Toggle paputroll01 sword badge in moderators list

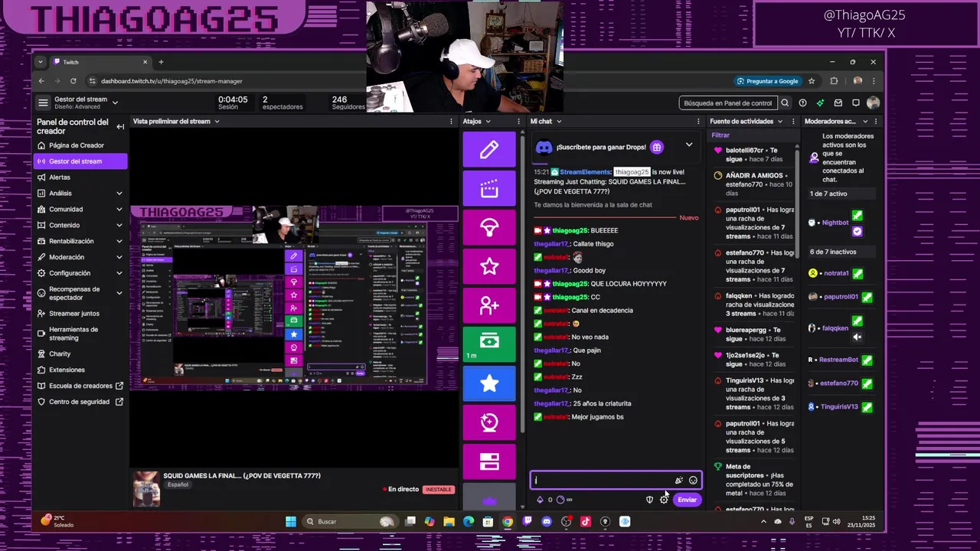point(867,297)
